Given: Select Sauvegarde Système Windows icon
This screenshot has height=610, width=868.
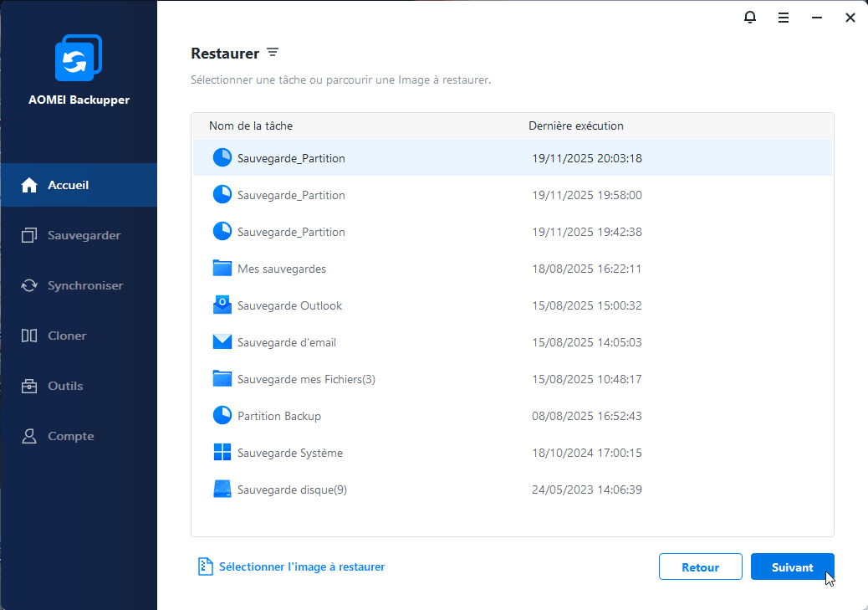Looking at the screenshot, I should coord(222,453).
